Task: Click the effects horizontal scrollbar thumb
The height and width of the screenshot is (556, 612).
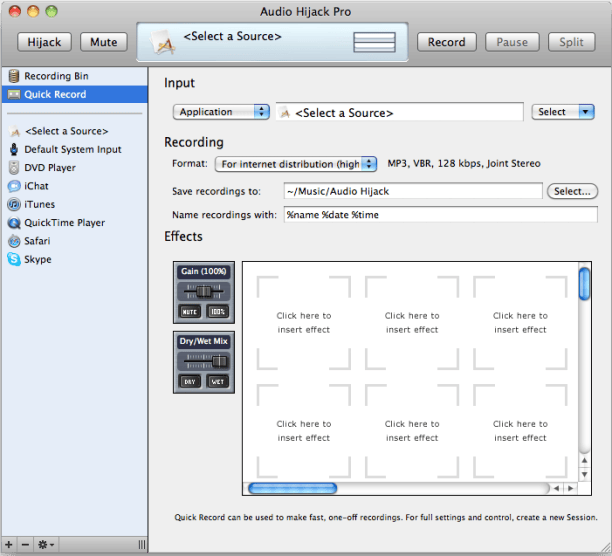Action: click(x=292, y=488)
